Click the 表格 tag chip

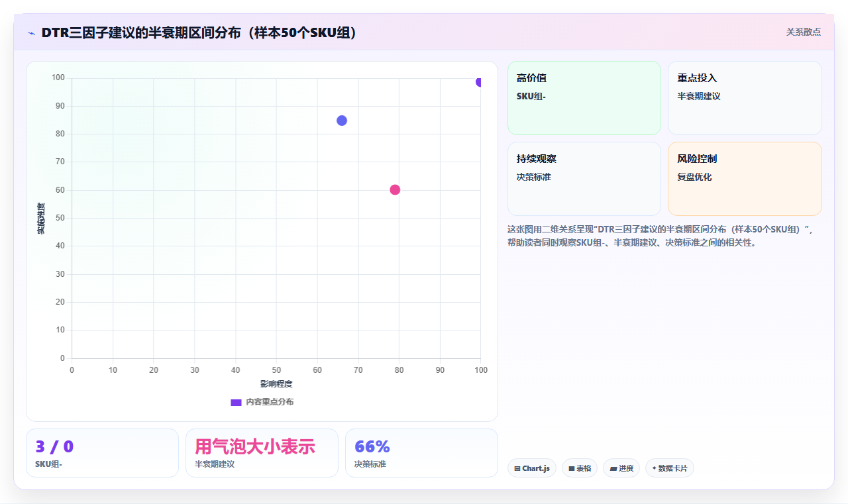click(580, 468)
